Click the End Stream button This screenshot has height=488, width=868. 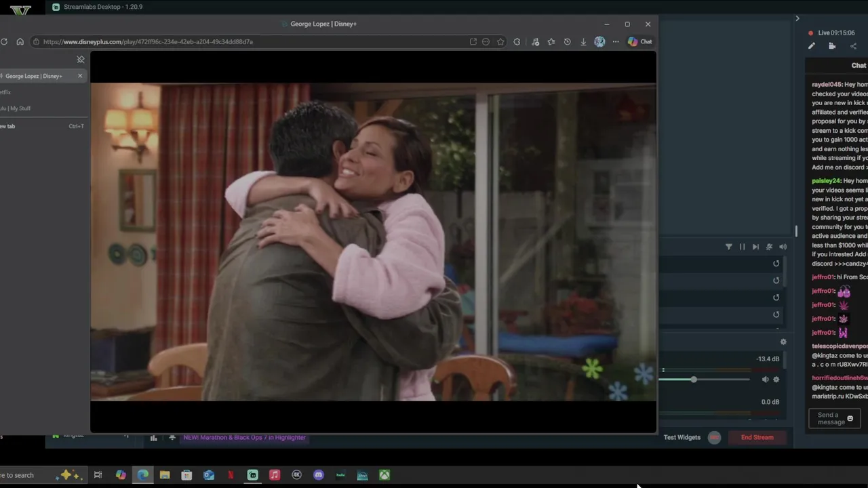[757, 437]
